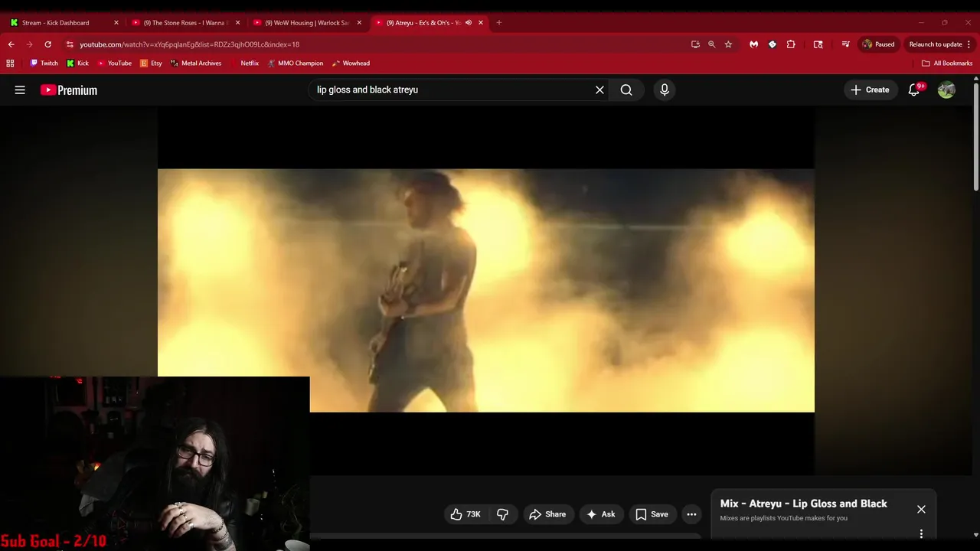This screenshot has width=980, height=551.
Task: Open the YouTube guide hamburger menu
Action: [x=20, y=90]
